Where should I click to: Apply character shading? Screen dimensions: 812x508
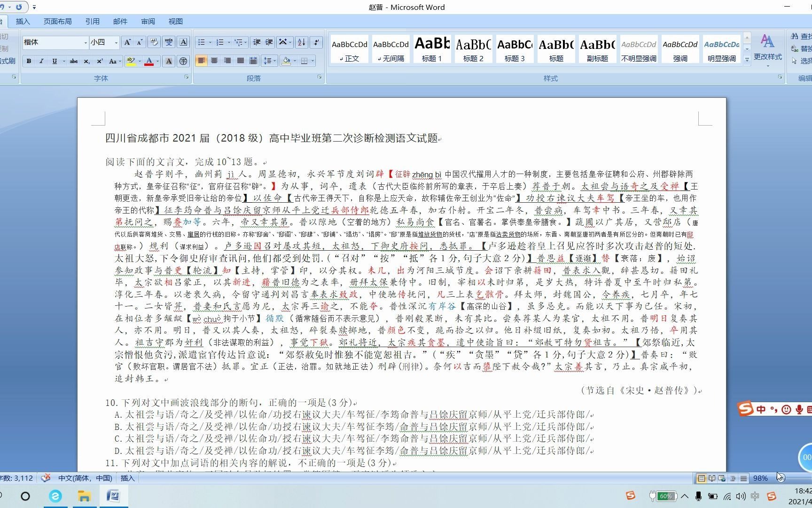[169, 61]
